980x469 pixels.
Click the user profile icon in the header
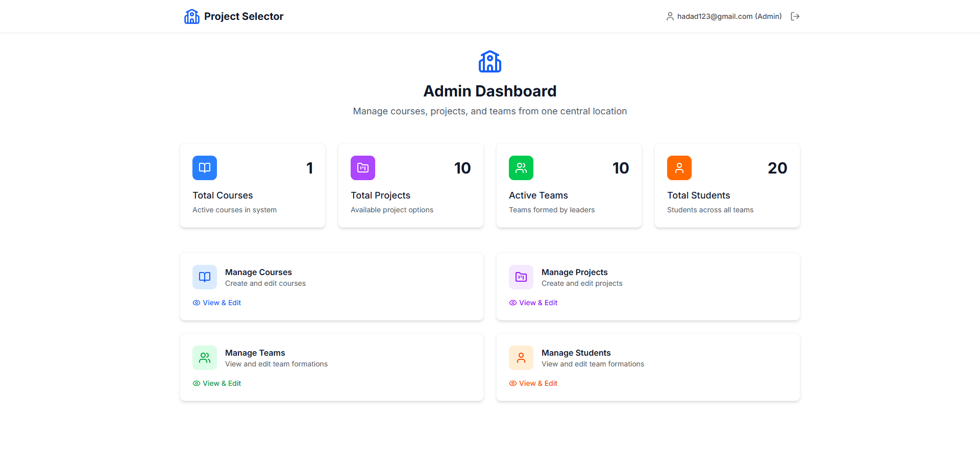pos(670,16)
